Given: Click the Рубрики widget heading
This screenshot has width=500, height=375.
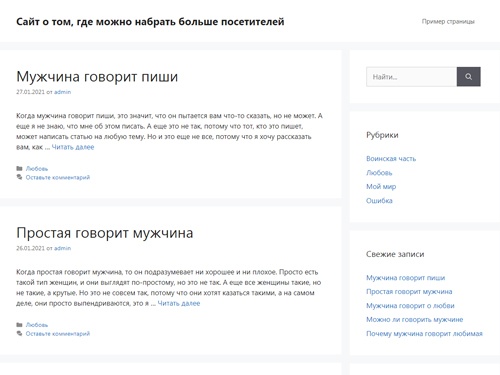Looking at the screenshot, I should pos(382,135).
